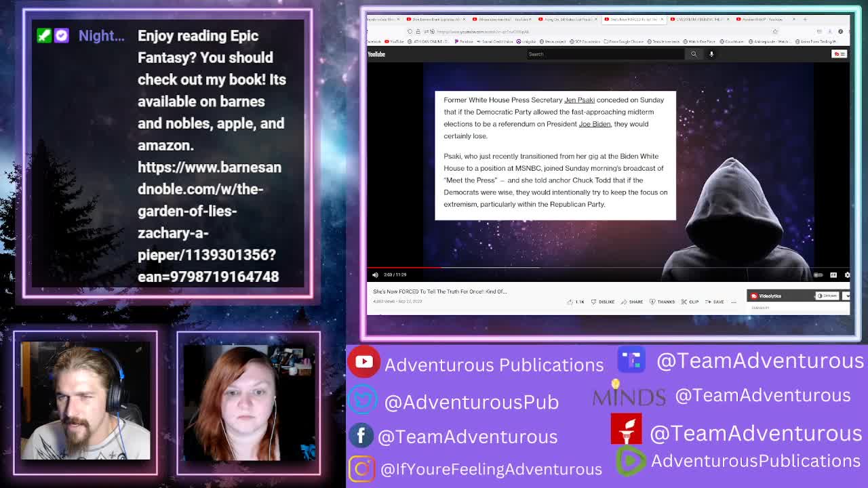Viewport: 868px width, 488px height.
Task: Click the Minds logo
Action: [x=629, y=392]
